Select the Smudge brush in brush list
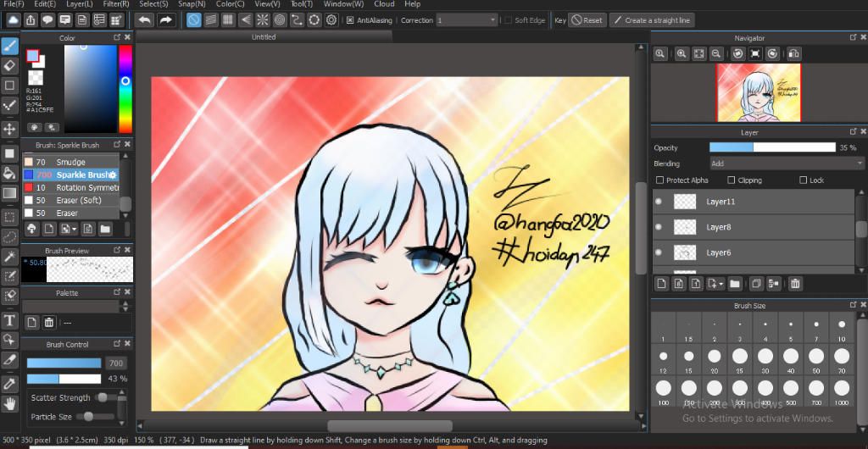The image size is (868, 449). pos(70,162)
